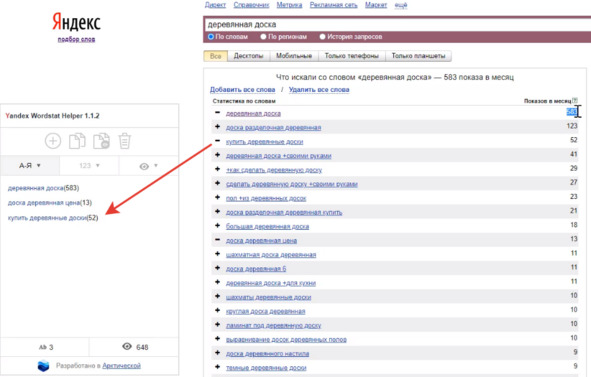
Task: Open the 'А-Я' alphabetical sort dropdown
Action: [30, 166]
